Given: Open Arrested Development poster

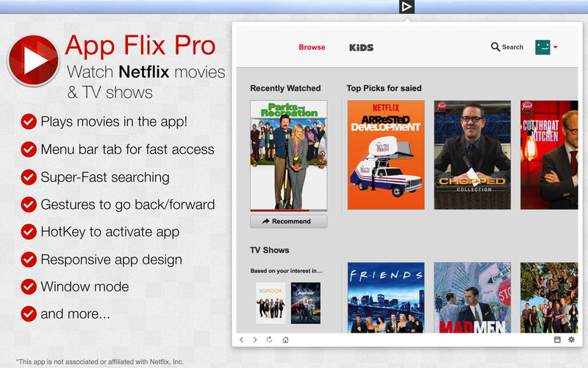Looking at the screenshot, I should pos(386,155).
